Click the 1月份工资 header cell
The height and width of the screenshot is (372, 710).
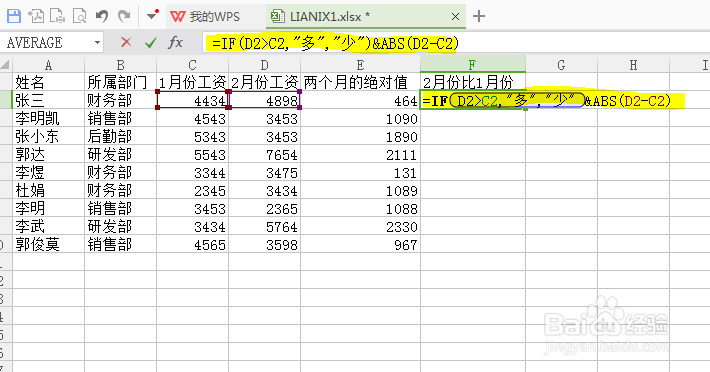(192, 82)
